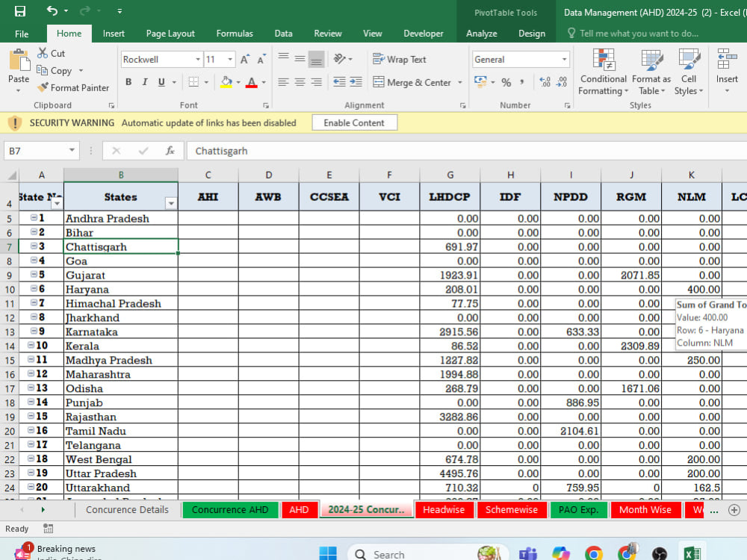Image resolution: width=747 pixels, height=560 pixels.
Task: Decrease the indent
Action: 339,82
